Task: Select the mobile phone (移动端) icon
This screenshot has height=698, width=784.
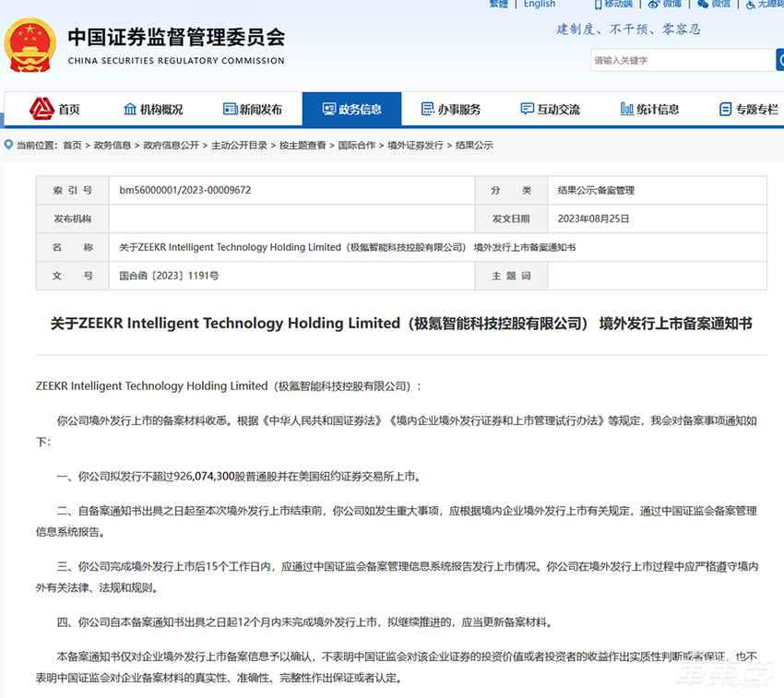Action: coord(598,6)
